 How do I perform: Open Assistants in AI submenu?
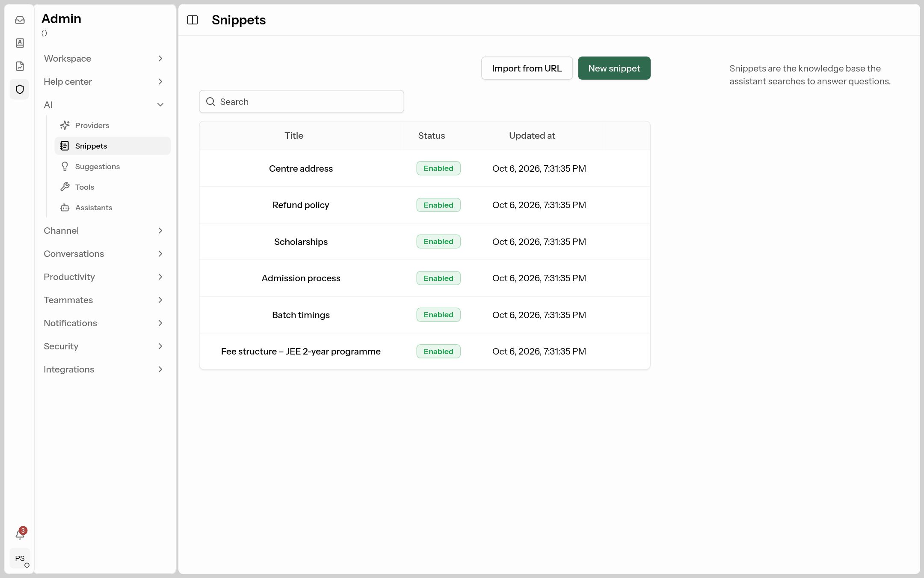(113, 208)
